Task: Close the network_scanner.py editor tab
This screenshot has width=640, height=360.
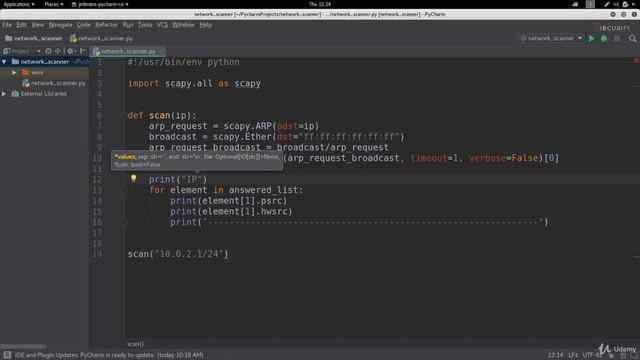Action: (161, 51)
